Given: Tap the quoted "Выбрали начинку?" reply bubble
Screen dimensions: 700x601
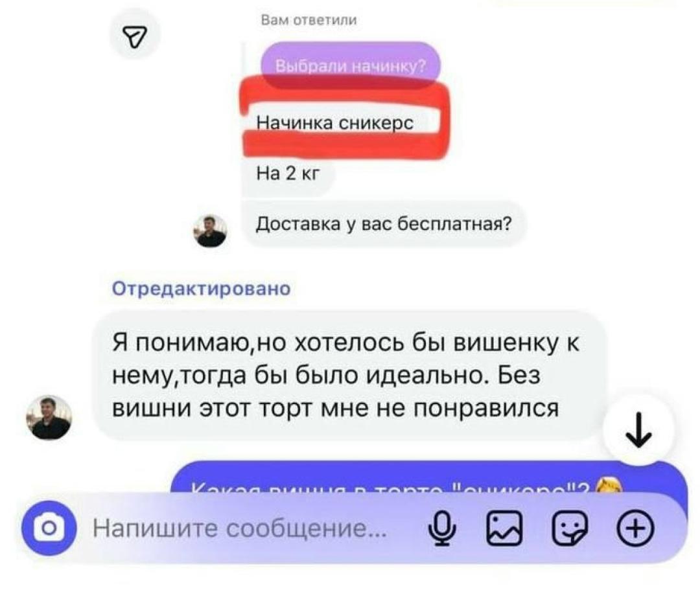Looking at the screenshot, I should click(351, 66).
